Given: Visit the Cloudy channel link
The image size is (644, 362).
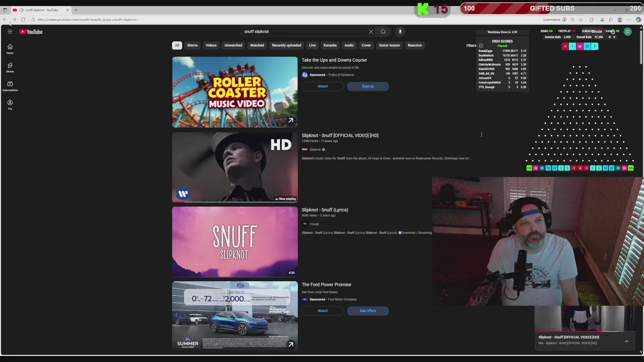Looking at the screenshot, I should click(x=314, y=224).
